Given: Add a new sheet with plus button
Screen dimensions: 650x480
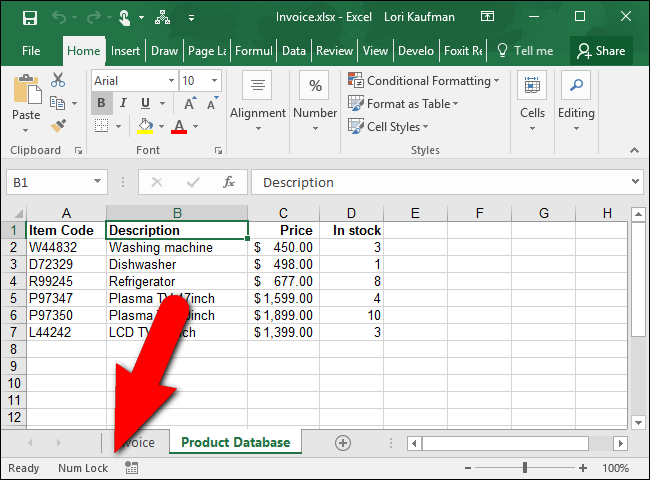Looking at the screenshot, I should [x=343, y=442].
